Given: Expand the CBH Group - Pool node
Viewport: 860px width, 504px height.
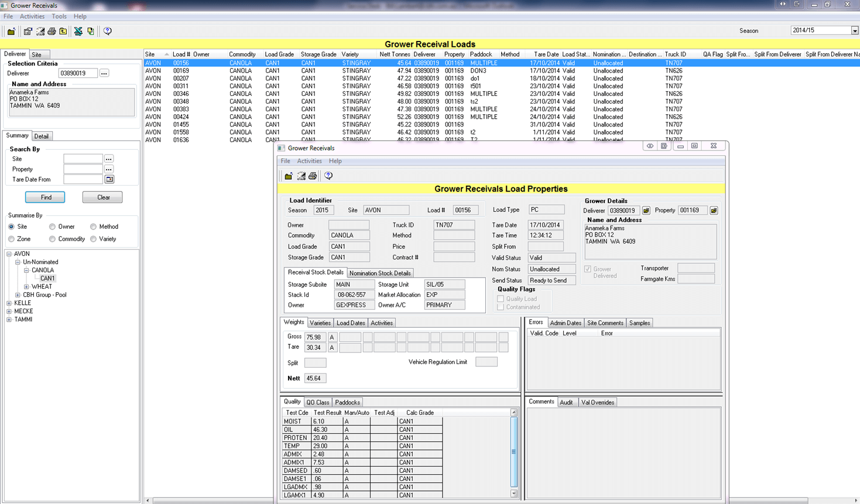Looking at the screenshot, I should point(18,295).
